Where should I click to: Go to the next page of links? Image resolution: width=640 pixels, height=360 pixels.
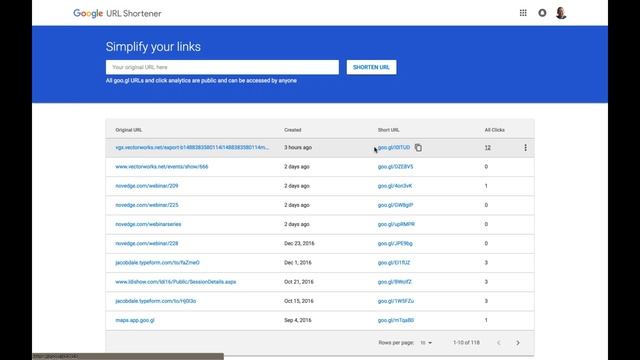[518, 343]
